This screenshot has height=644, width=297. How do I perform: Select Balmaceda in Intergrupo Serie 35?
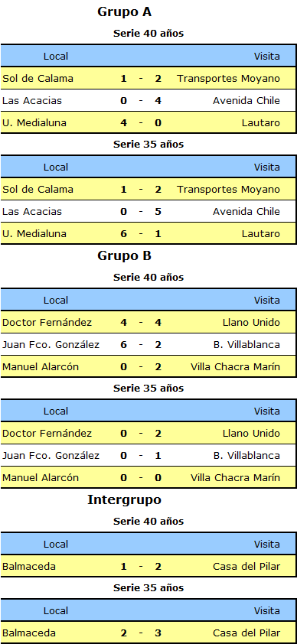coord(29,633)
